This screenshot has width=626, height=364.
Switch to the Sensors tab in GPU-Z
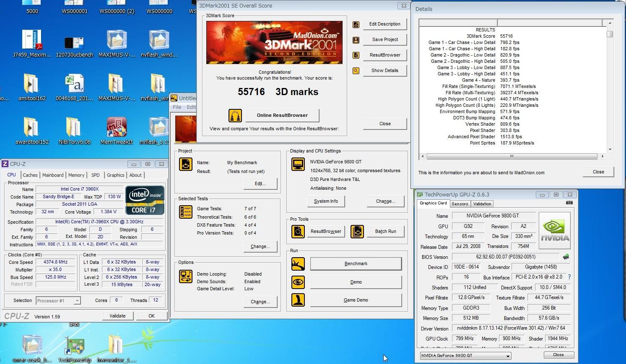point(460,204)
